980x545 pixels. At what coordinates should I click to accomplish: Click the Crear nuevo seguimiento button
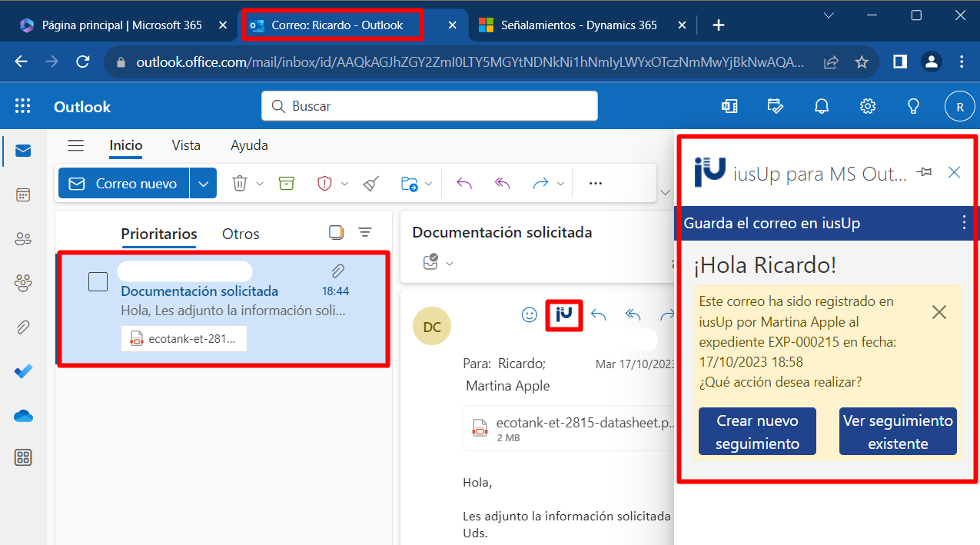tap(757, 432)
